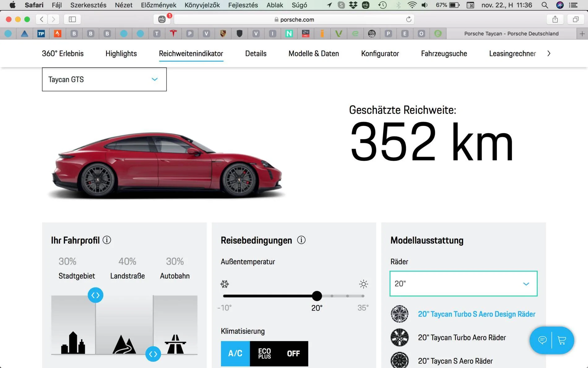Open the chat bubble icon
Screen dimensions: 588x368
point(542,340)
